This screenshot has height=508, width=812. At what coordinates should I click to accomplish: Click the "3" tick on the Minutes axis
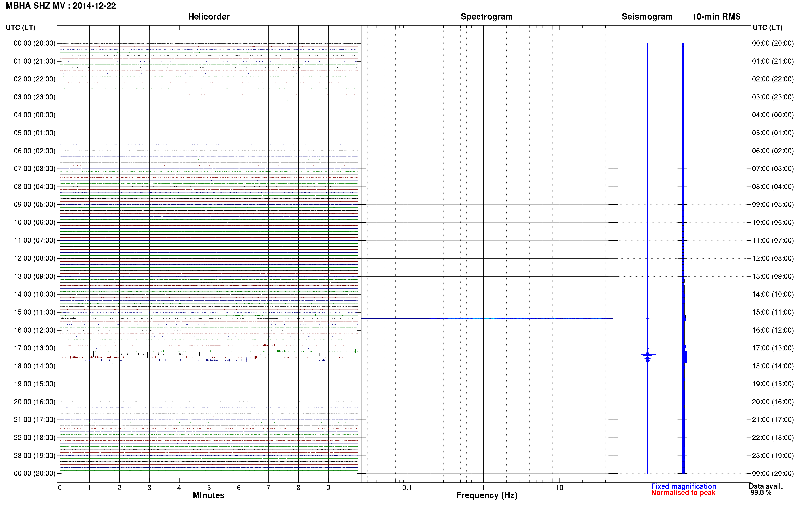(x=149, y=488)
